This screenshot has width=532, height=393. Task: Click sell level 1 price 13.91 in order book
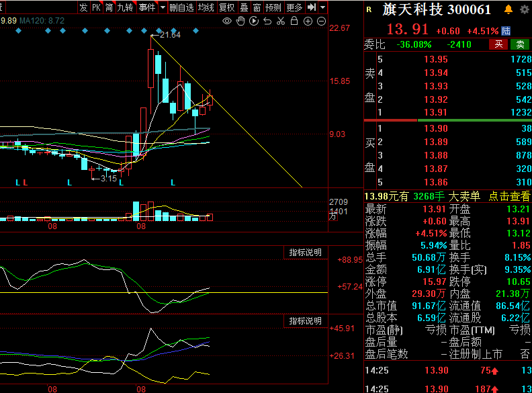click(x=436, y=112)
